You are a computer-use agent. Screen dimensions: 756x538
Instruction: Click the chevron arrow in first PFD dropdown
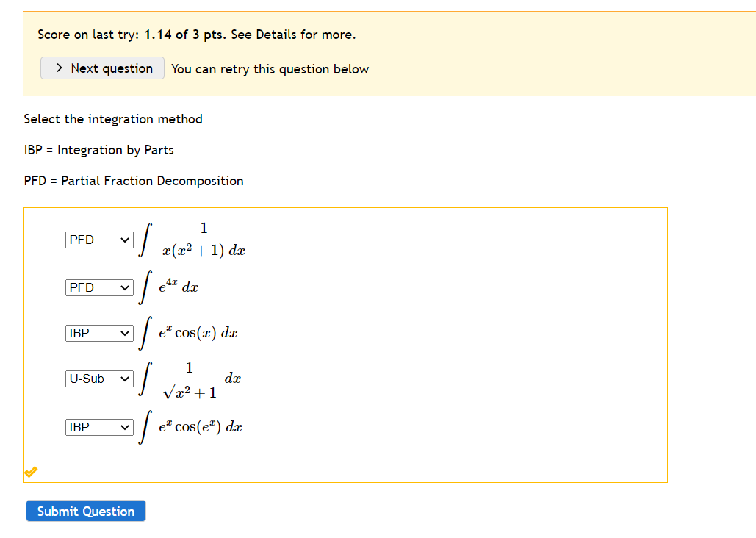coord(123,240)
